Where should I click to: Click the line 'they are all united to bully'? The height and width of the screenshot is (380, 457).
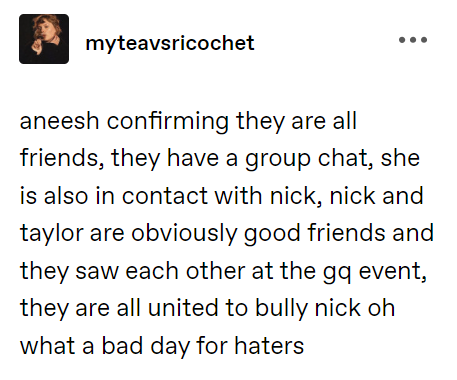[207, 308]
